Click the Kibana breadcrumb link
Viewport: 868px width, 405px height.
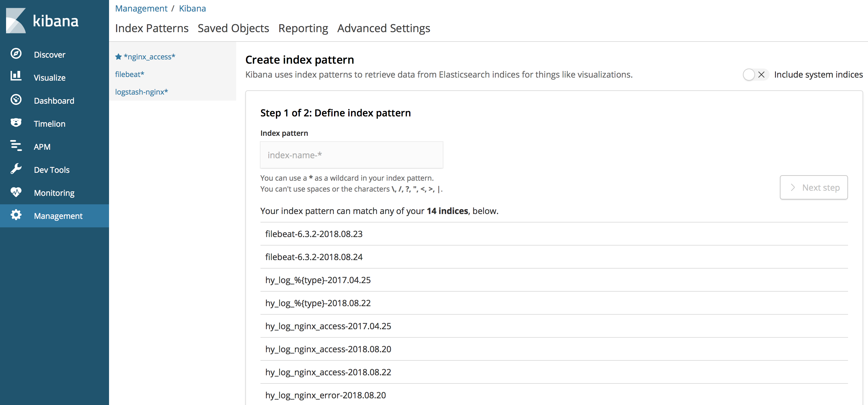tap(192, 8)
